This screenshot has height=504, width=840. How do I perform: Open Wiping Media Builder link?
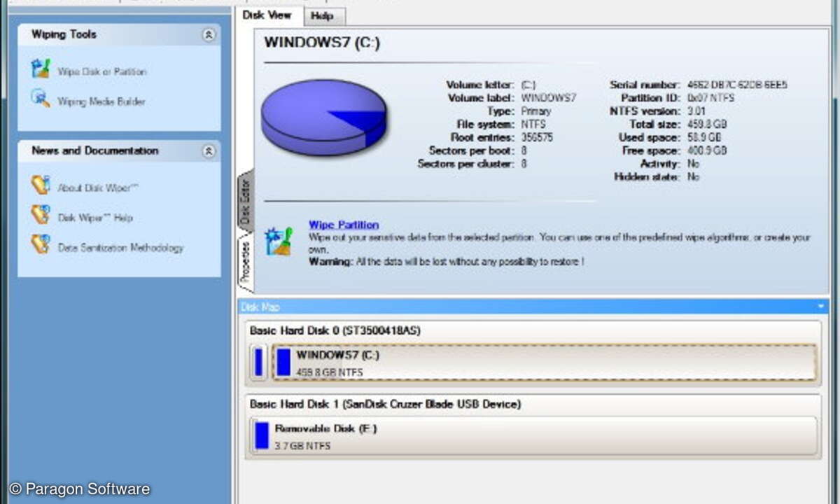pyautogui.click(x=101, y=101)
